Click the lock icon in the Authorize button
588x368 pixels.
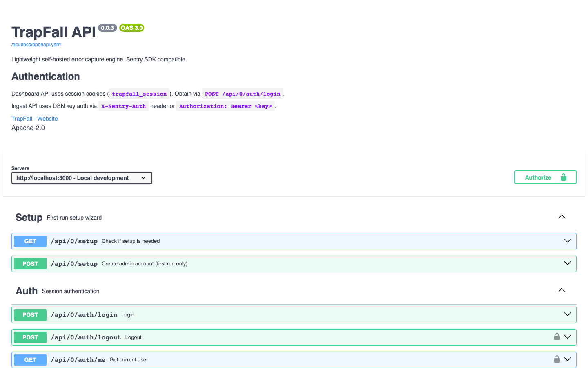click(x=563, y=177)
